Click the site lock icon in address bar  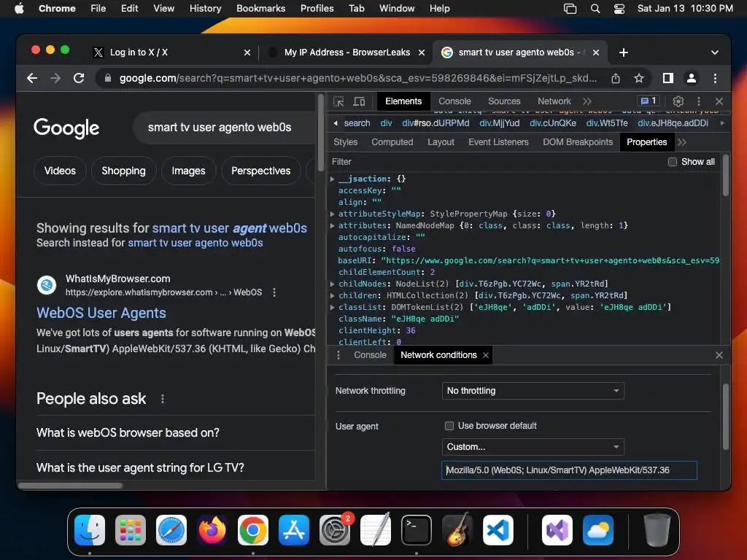pyautogui.click(x=108, y=78)
